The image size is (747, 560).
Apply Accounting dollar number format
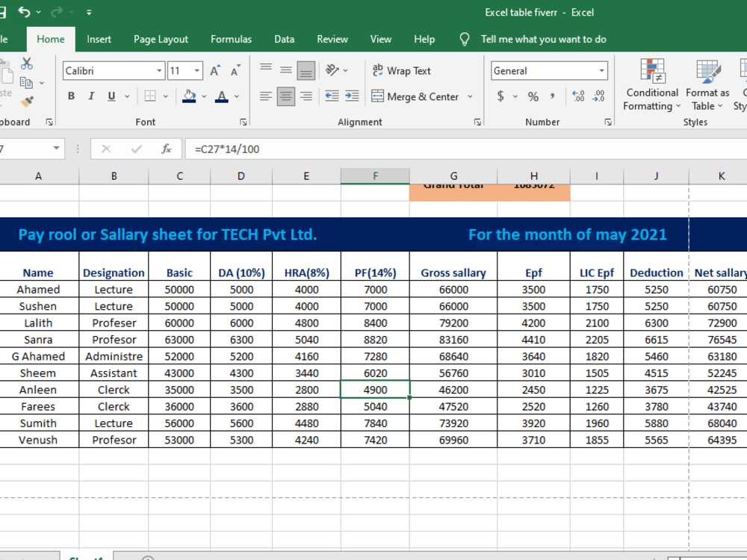coord(500,96)
